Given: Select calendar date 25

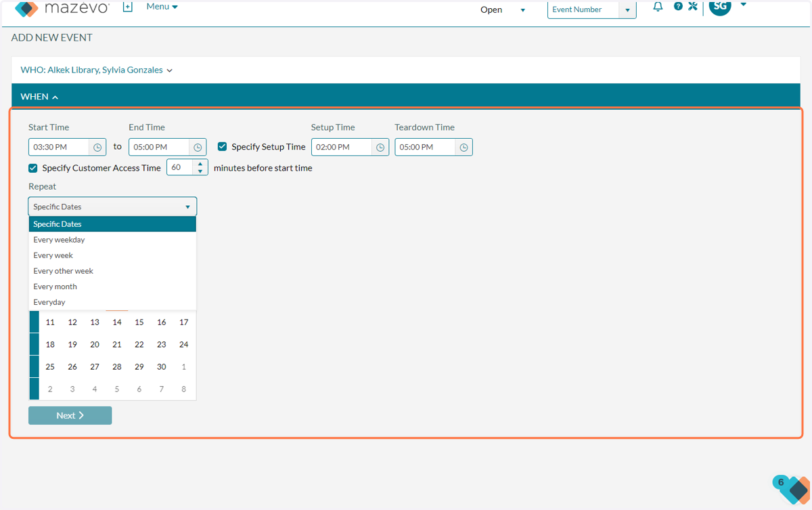Looking at the screenshot, I should 50,367.
